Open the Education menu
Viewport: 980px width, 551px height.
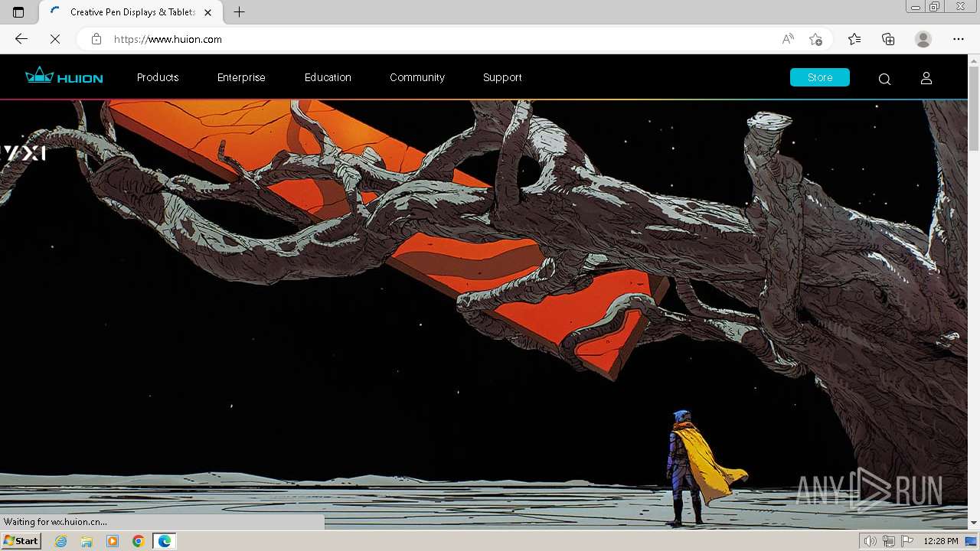(328, 77)
